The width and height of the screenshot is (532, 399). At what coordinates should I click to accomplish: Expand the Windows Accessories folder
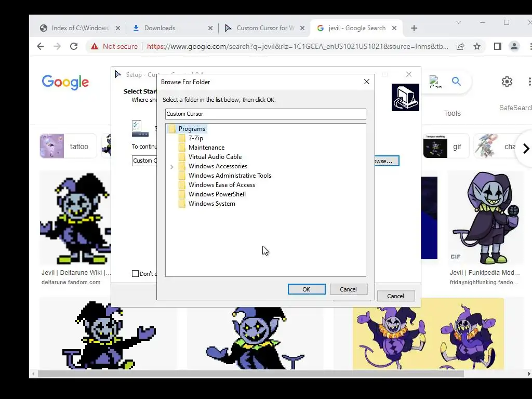click(171, 167)
